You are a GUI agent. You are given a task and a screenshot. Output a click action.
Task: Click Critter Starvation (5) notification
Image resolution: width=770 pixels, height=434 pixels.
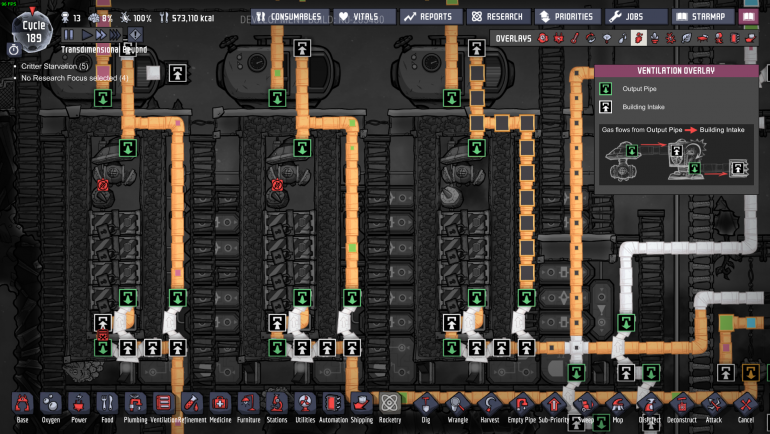[x=55, y=66]
